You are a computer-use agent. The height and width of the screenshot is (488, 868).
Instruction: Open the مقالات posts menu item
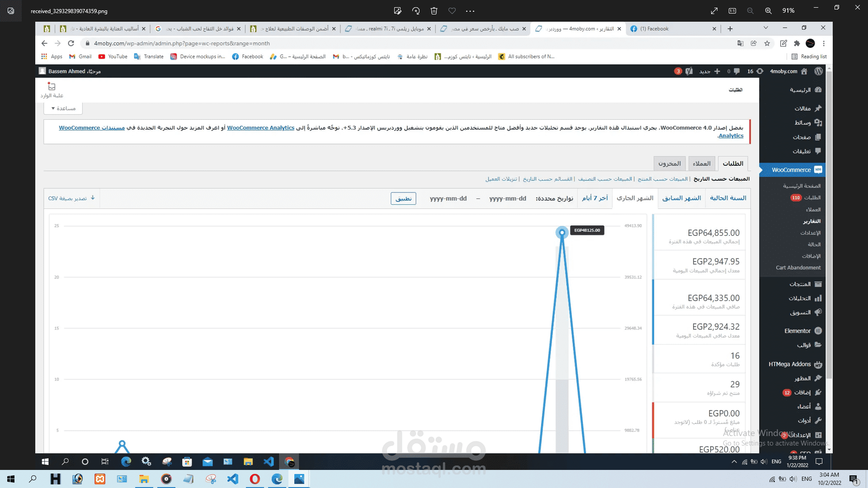[x=808, y=108]
